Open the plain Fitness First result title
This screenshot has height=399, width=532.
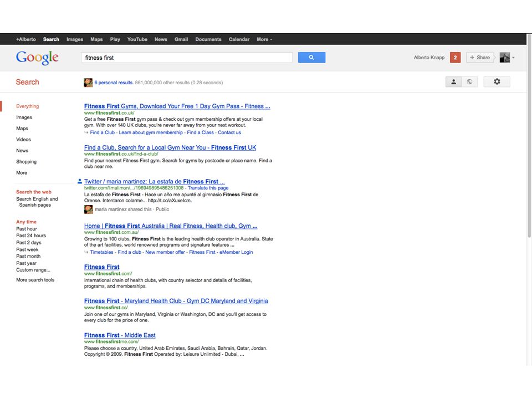(x=102, y=267)
